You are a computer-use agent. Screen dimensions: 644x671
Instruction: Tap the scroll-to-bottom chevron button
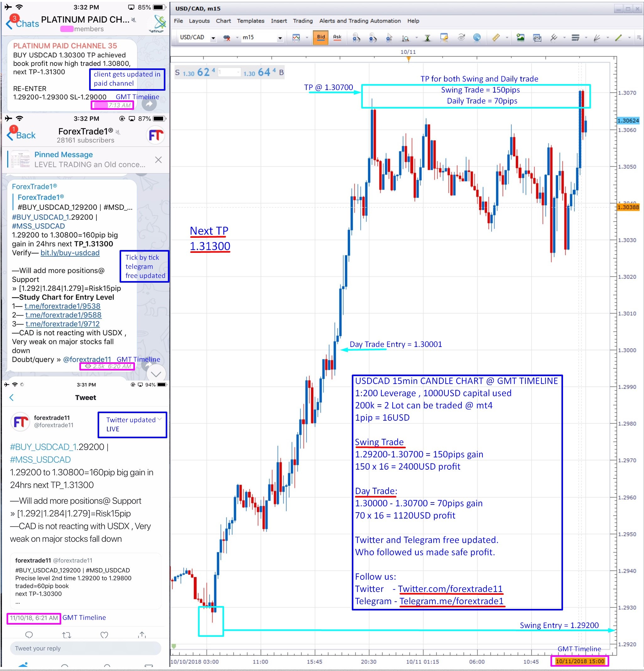(156, 374)
